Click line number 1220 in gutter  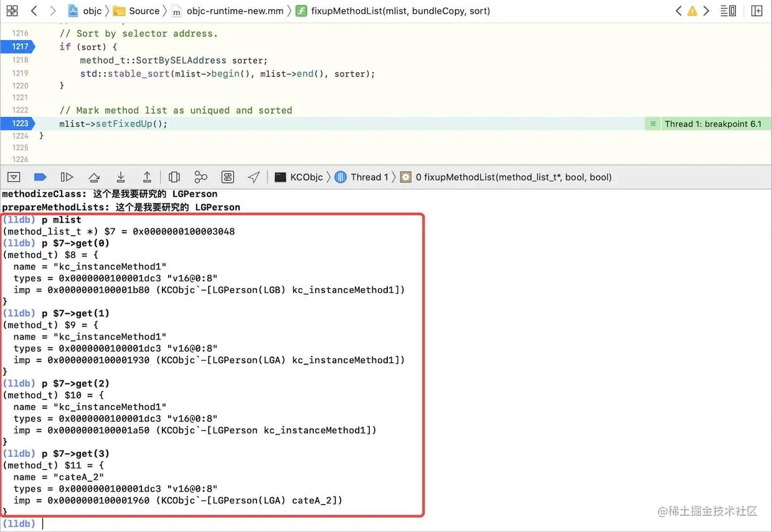pyautogui.click(x=20, y=86)
